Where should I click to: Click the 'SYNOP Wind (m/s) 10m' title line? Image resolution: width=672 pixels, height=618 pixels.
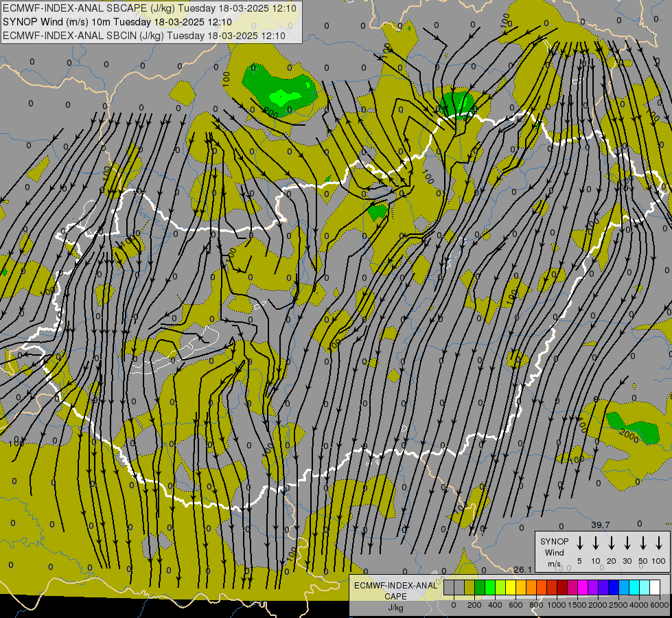point(117,22)
